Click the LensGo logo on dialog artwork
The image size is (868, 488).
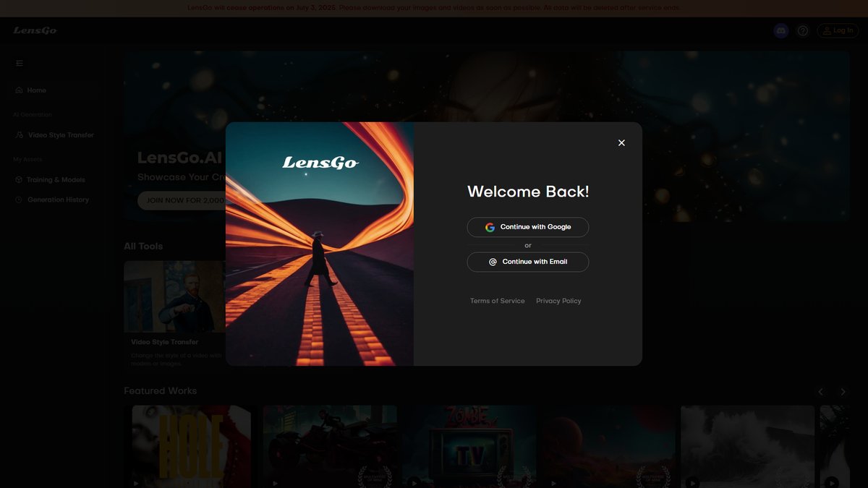pyautogui.click(x=320, y=163)
